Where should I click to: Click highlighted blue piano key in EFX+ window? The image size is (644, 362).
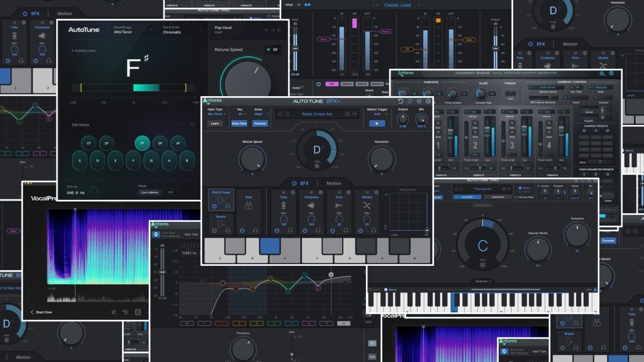coord(270,246)
